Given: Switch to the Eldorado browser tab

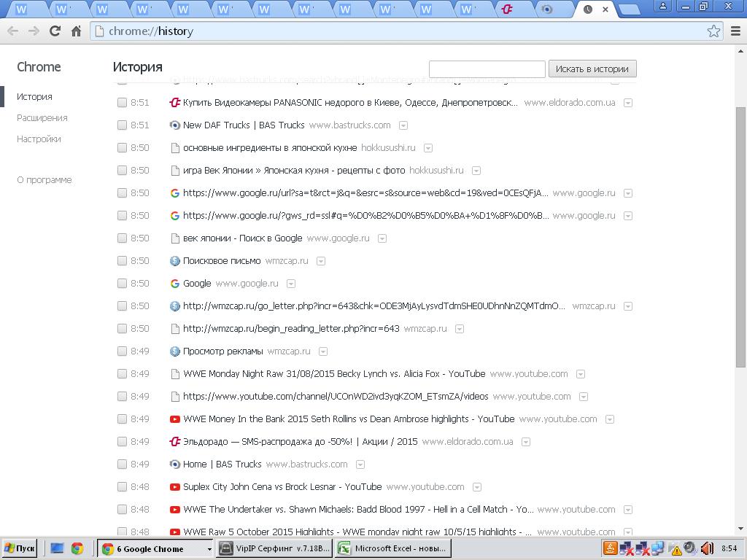Looking at the screenshot, I should 507,9.
